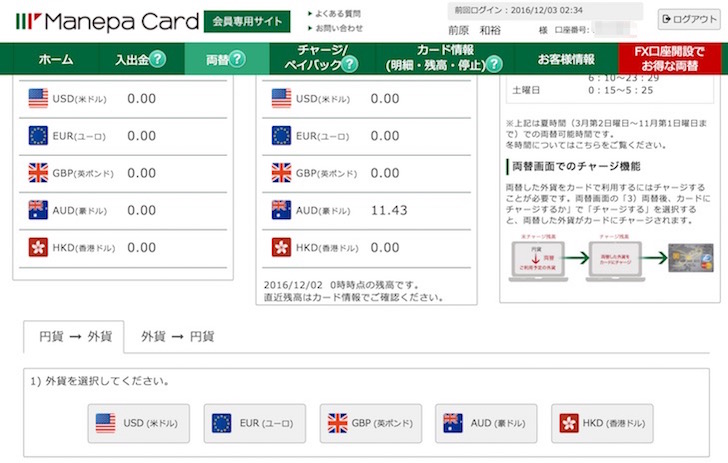Click the 2016/12/02 0時時点の残高 note

[342, 285]
